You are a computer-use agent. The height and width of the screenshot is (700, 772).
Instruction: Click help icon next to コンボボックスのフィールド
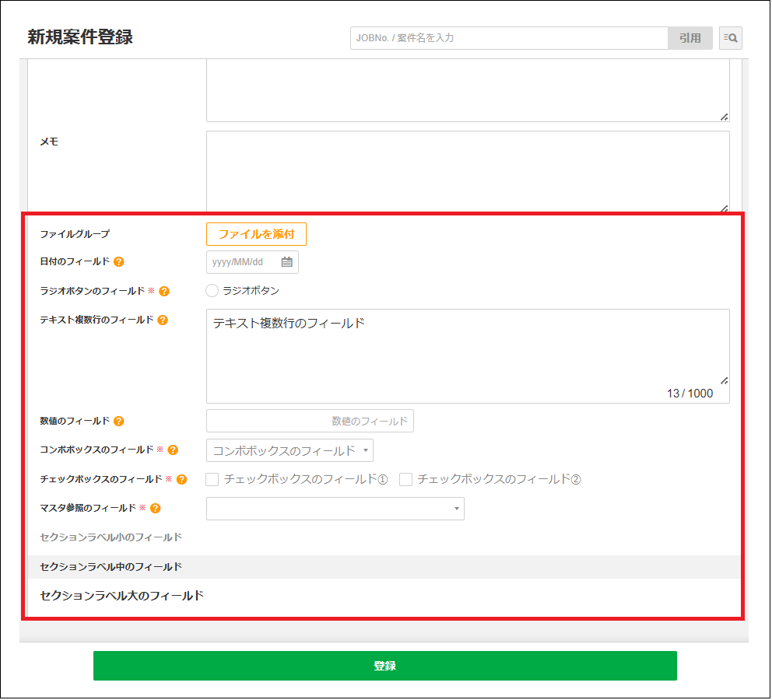pos(173,450)
